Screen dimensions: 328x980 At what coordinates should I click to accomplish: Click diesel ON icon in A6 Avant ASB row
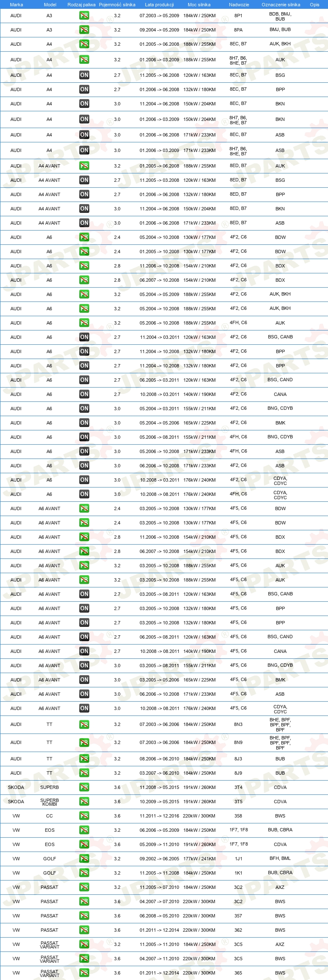[x=84, y=694]
